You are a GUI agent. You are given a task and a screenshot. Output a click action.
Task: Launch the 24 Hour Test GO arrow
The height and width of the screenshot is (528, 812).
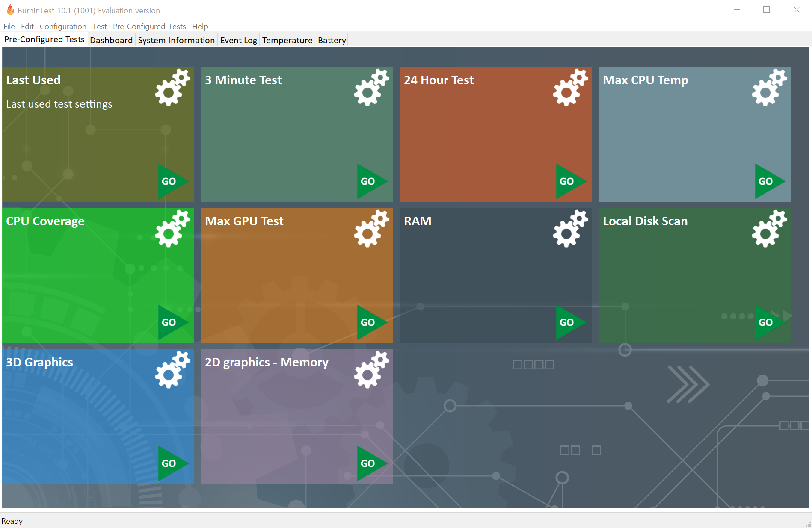point(571,181)
